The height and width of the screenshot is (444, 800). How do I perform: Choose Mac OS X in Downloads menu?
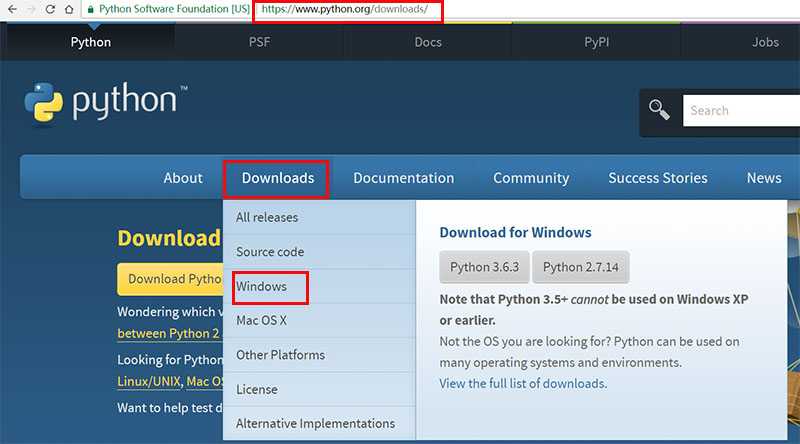pyautogui.click(x=319, y=320)
